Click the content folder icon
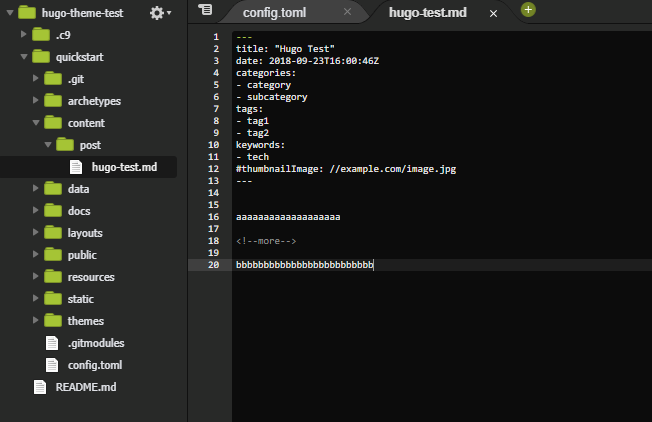The width and height of the screenshot is (652, 422). (x=53, y=123)
